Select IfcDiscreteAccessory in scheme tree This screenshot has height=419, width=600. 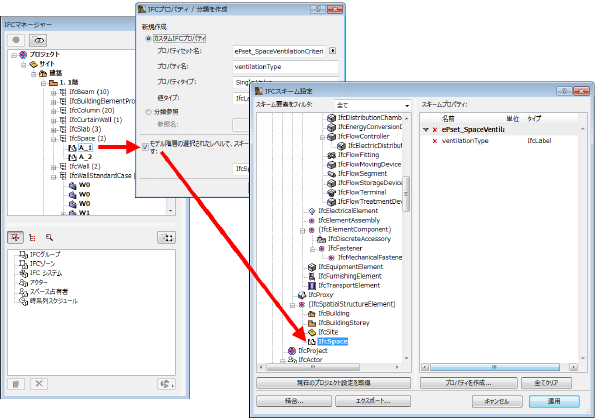tap(359, 239)
